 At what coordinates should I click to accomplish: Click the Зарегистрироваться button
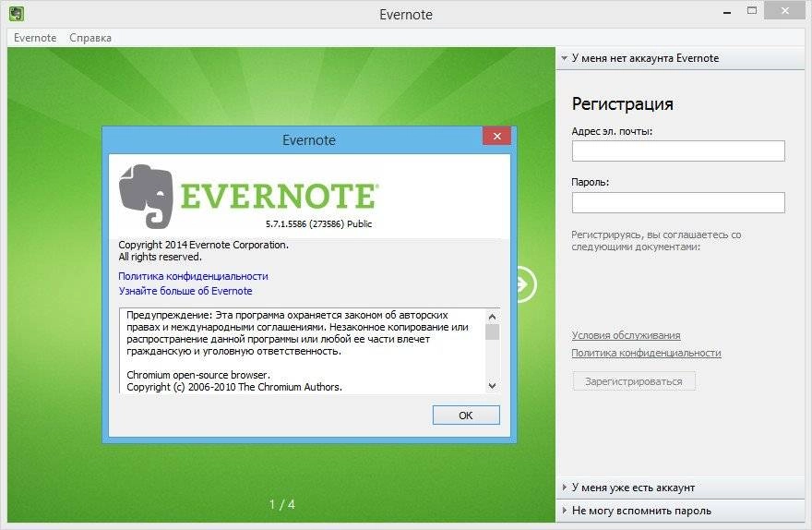coord(633,381)
